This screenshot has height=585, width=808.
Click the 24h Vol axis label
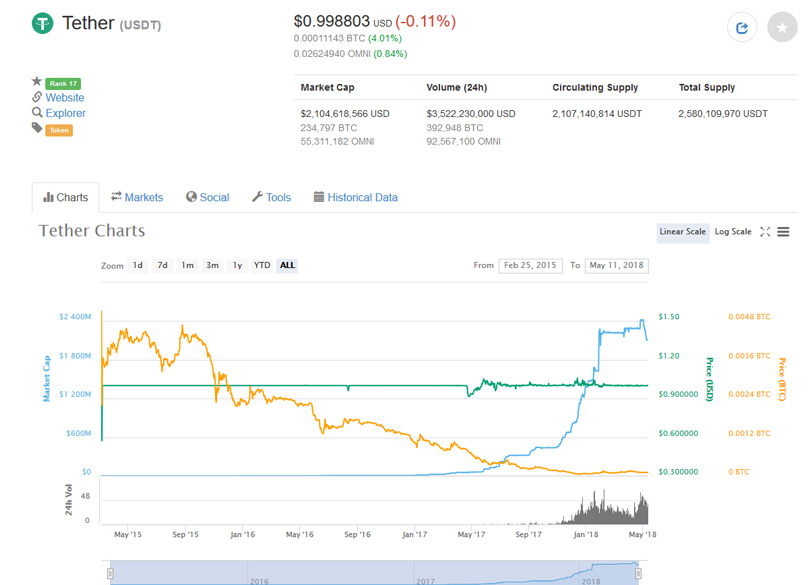click(x=69, y=500)
